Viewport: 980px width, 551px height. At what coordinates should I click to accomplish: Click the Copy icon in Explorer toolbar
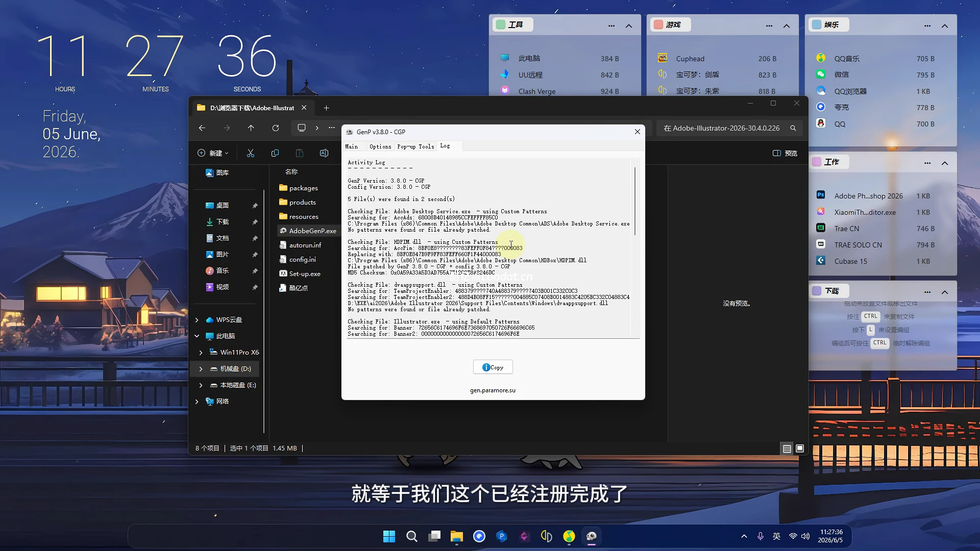pyautogui.click(x=275, y=153)
